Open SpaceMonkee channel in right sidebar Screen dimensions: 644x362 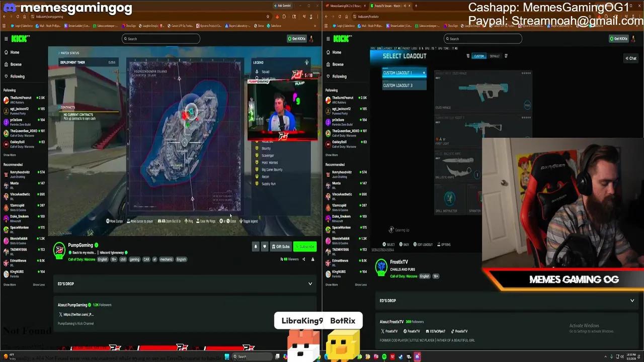346,229
